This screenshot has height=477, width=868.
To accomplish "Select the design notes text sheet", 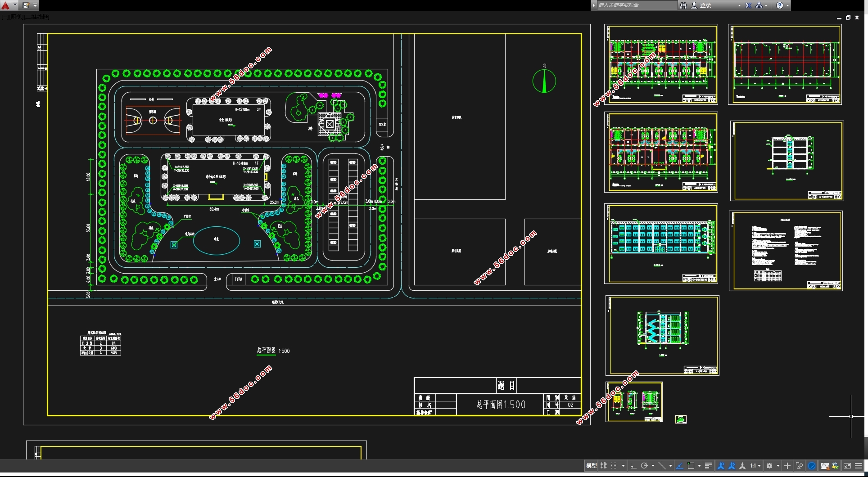I will [786, 251].
